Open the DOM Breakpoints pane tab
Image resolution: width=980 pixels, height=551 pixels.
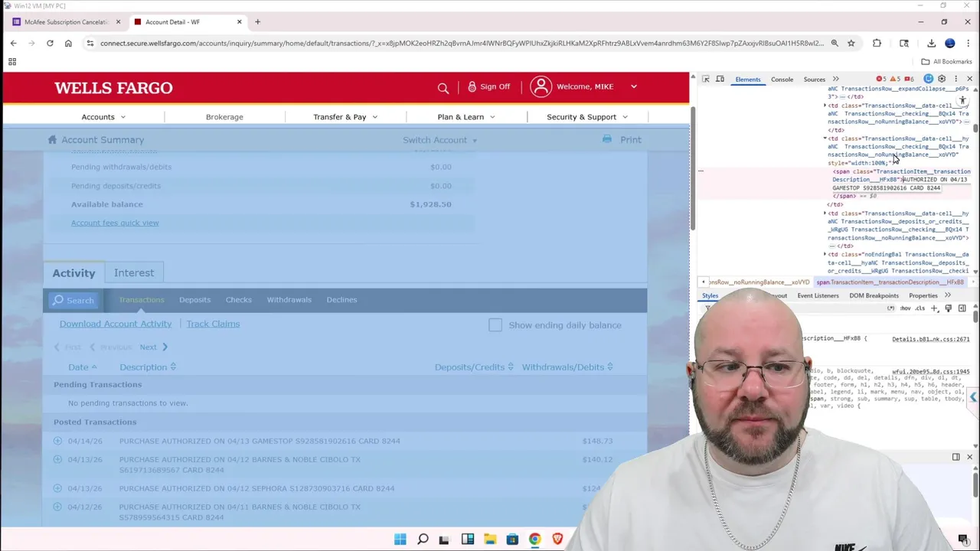[874, 295]
